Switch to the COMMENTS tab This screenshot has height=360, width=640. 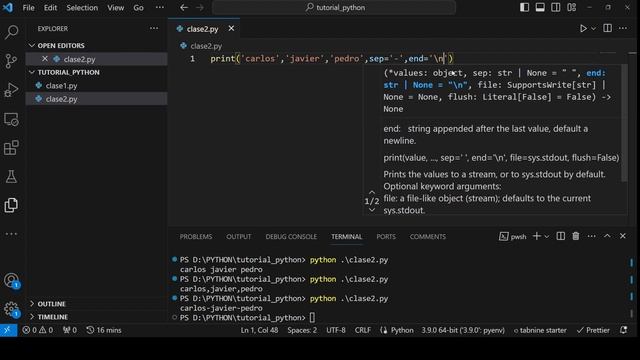coord(428,237)
